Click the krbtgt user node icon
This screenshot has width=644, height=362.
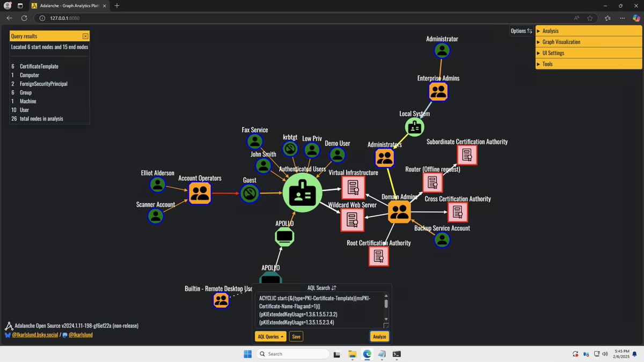[290, 150]
